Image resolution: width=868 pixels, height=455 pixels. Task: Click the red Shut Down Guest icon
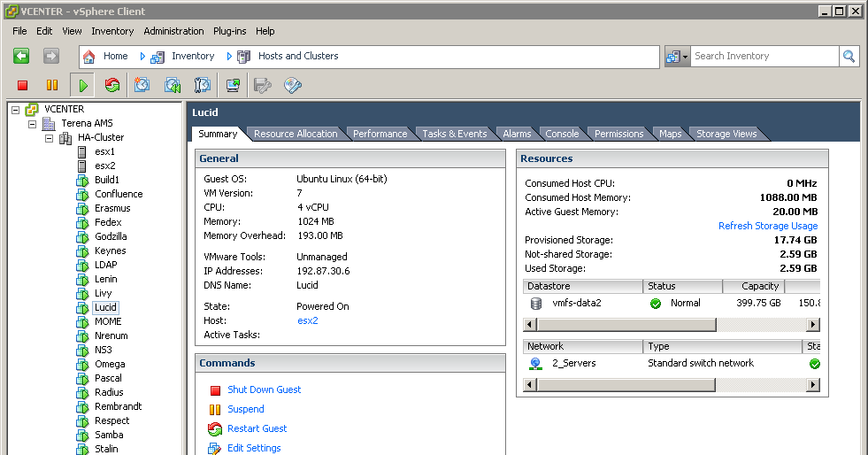[215, 390]
